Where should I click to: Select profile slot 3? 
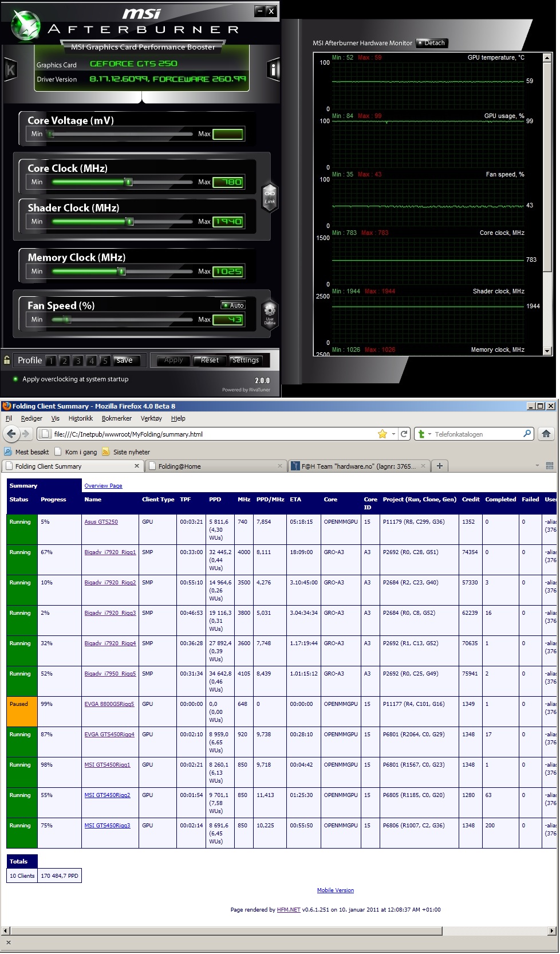tap(77, 360)
